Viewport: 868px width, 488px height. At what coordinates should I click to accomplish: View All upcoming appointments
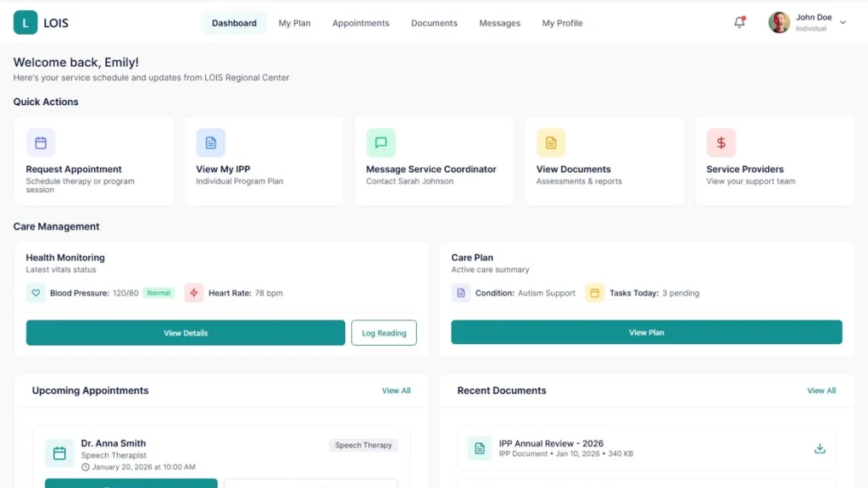click(x=397, y=390)
